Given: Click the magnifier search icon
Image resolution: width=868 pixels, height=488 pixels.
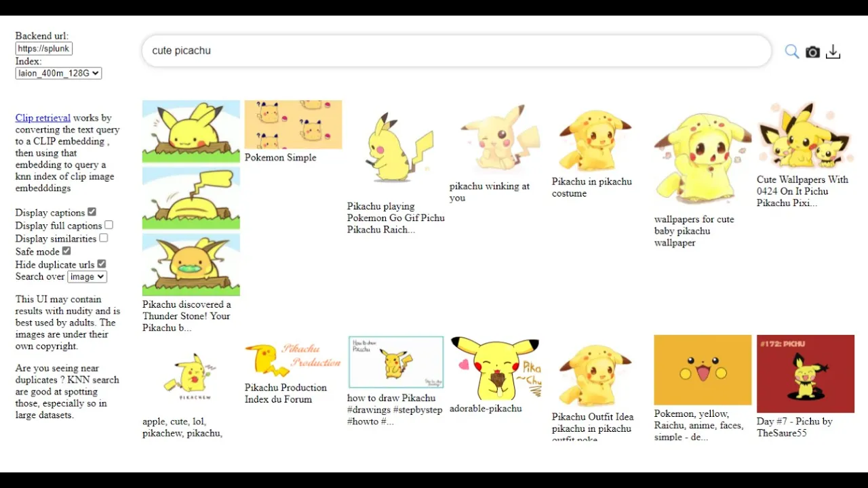Looking at the screenshot, I should tap(792, 52).
